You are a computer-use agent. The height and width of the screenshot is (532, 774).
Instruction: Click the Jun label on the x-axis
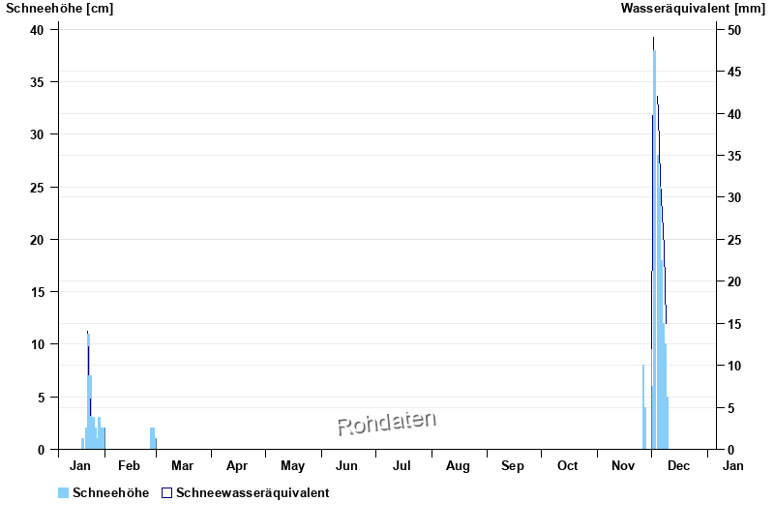coord(347,466)
